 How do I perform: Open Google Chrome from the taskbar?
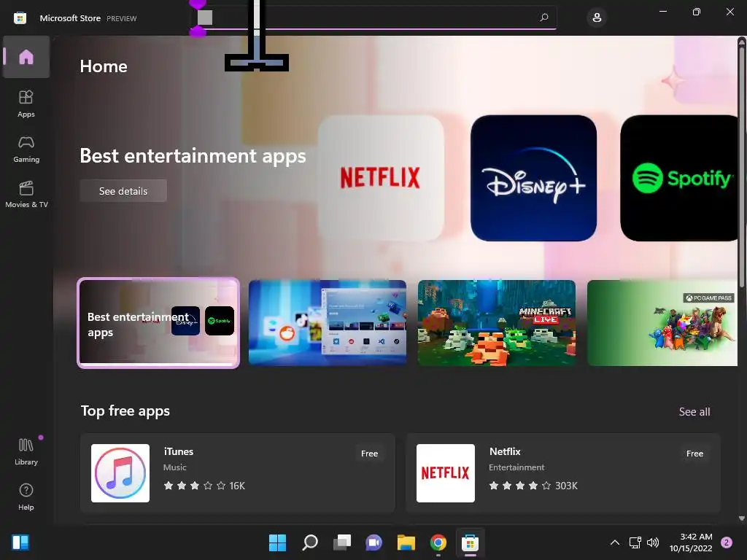coord(438,542)
